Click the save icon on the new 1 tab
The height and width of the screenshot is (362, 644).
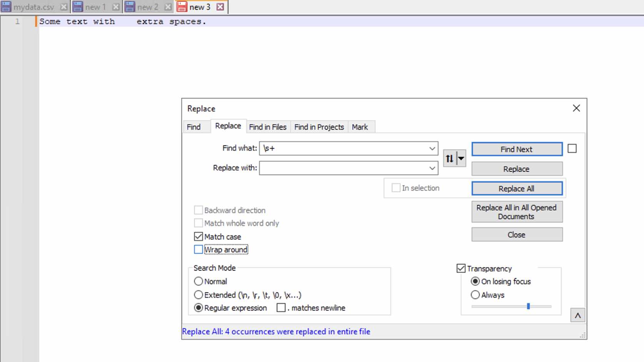coord(78,6)
